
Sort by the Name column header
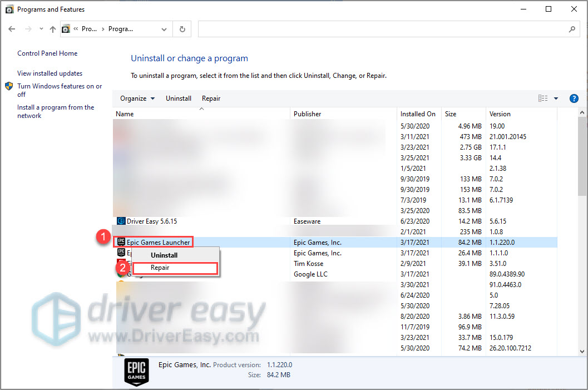(x=201, y=113)
